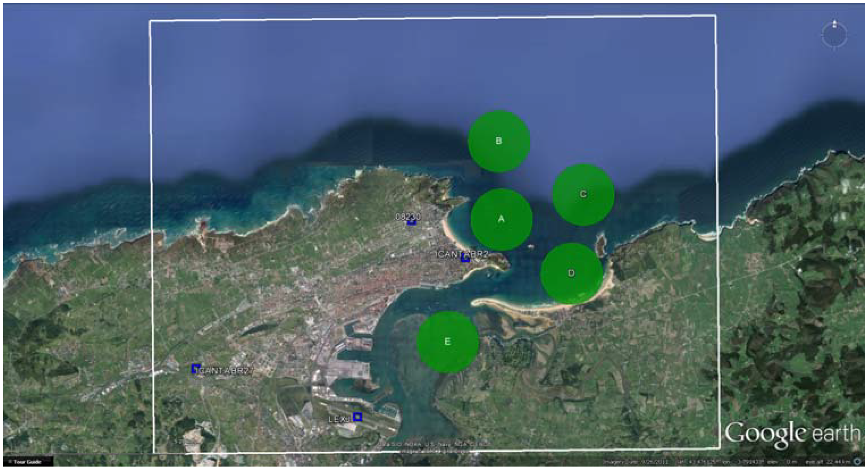Select green circle labeled A
This screenshot has height=470, width=868.
[501, 219]
